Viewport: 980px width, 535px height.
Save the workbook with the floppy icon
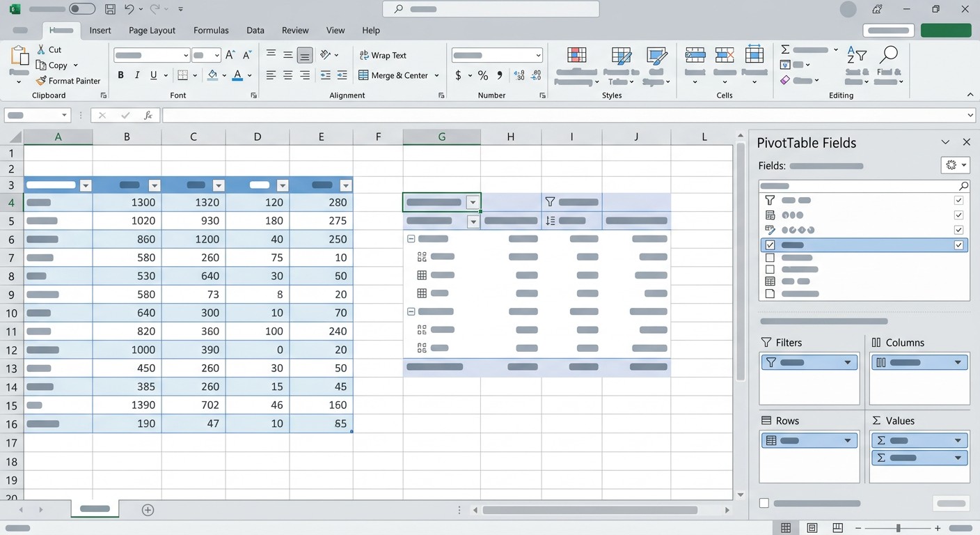point(110,10)
